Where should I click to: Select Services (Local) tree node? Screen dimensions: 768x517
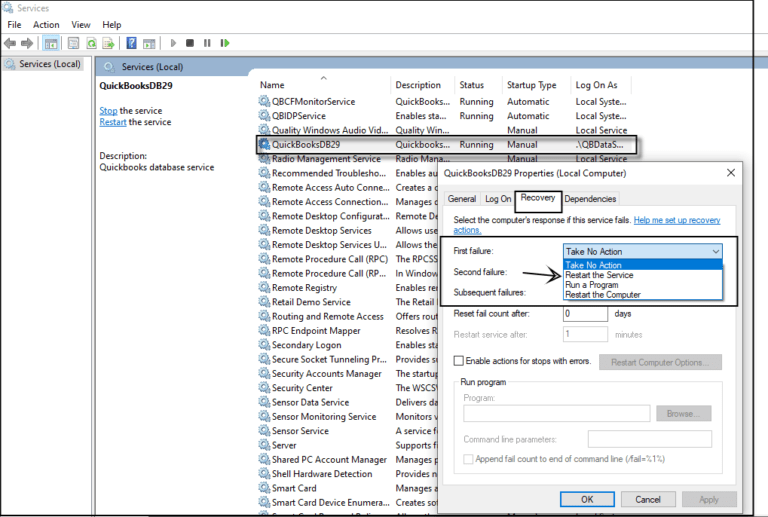(x=42, y=64)
